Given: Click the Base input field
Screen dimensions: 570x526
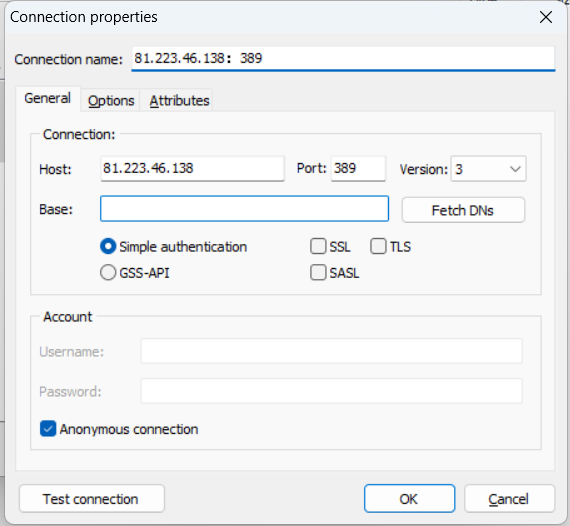Looking at the screenshot, I should 244,209.
